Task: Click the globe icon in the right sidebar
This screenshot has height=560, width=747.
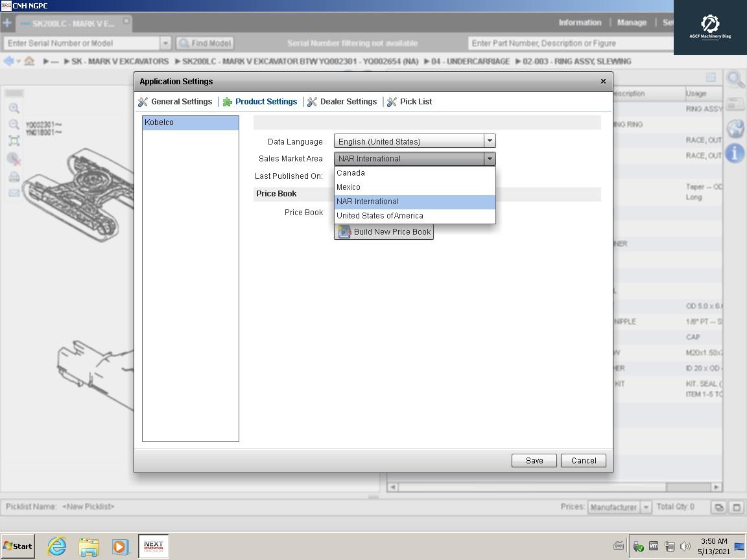Action: [735, 128]
